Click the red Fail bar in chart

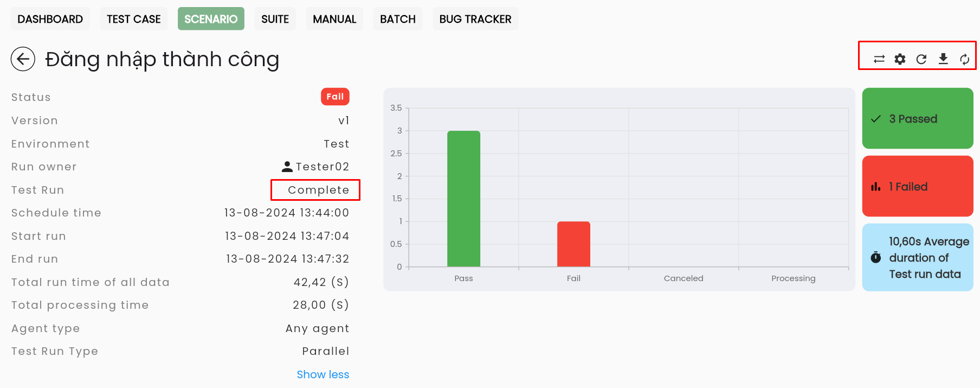coord(573,244)
